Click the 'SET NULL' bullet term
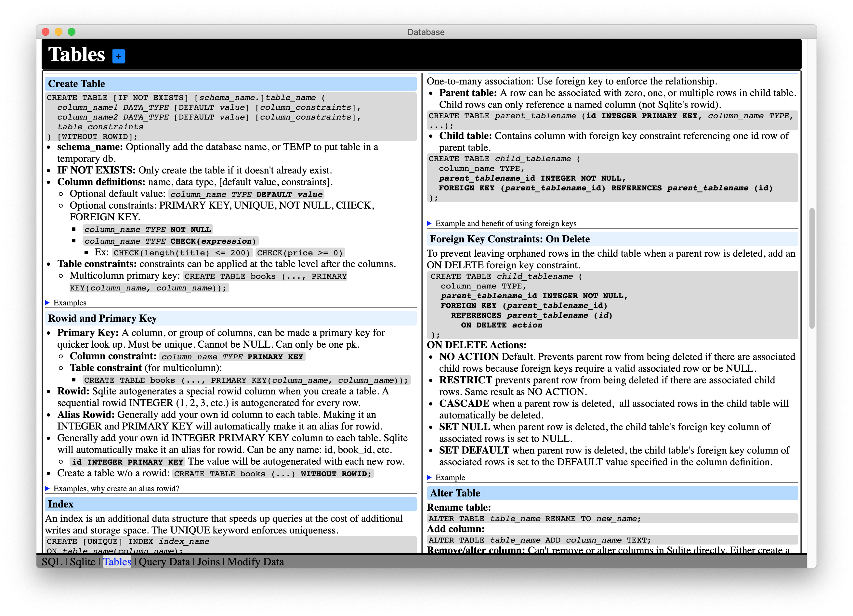This screenshot has height=616, width=853. (465, 427)
